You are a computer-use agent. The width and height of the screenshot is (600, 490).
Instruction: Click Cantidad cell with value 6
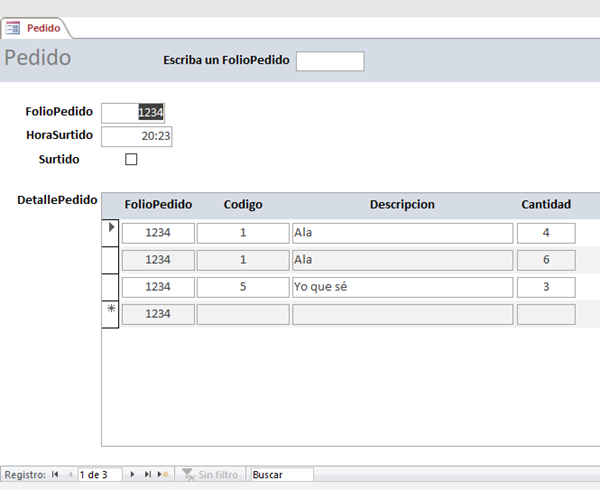(545, 260)
